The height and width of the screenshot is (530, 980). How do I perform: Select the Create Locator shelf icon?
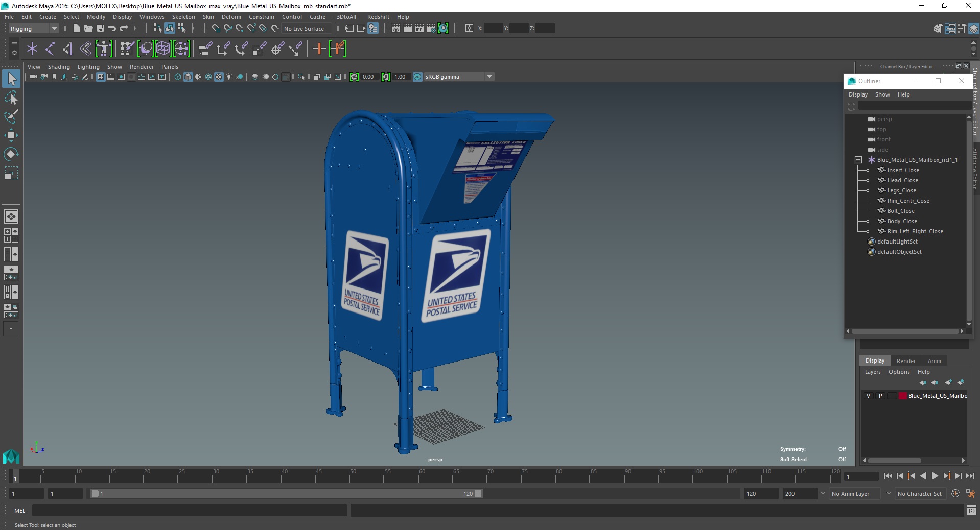coord(32,49)
